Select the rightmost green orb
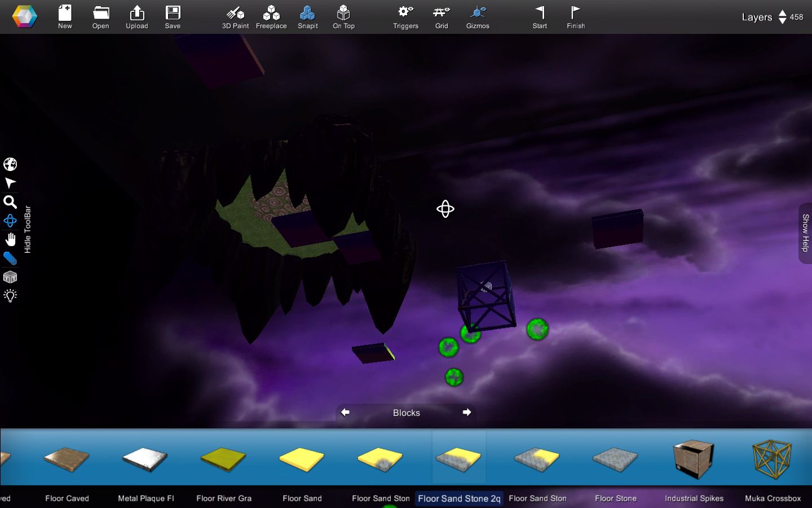Image resolution: width=812 pixels, height=508 pixels. coord(537,329)
